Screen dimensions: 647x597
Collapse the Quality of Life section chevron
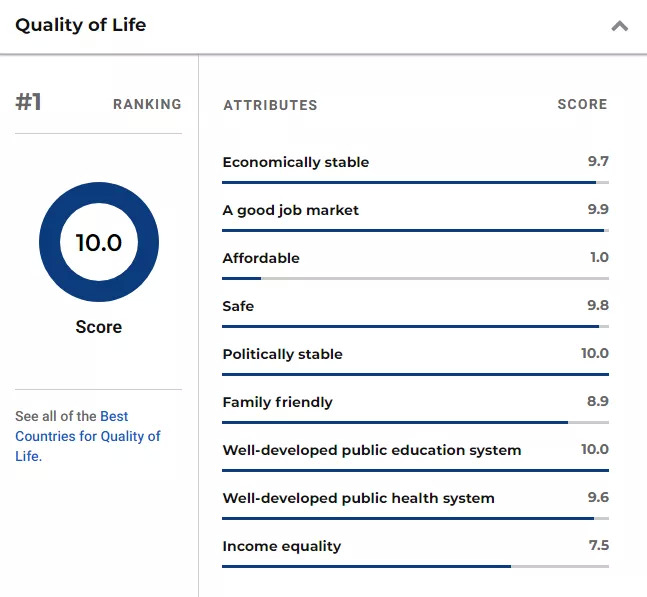point(620,26)
